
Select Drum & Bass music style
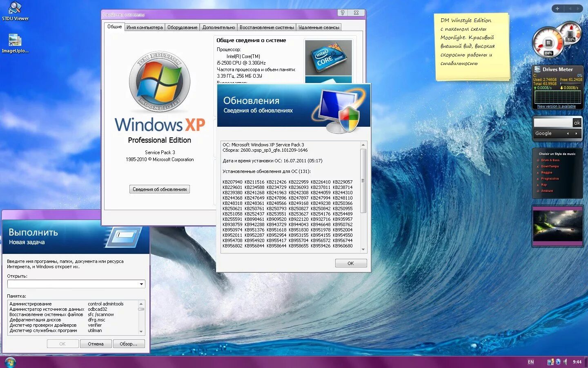(x=550, y=160)
